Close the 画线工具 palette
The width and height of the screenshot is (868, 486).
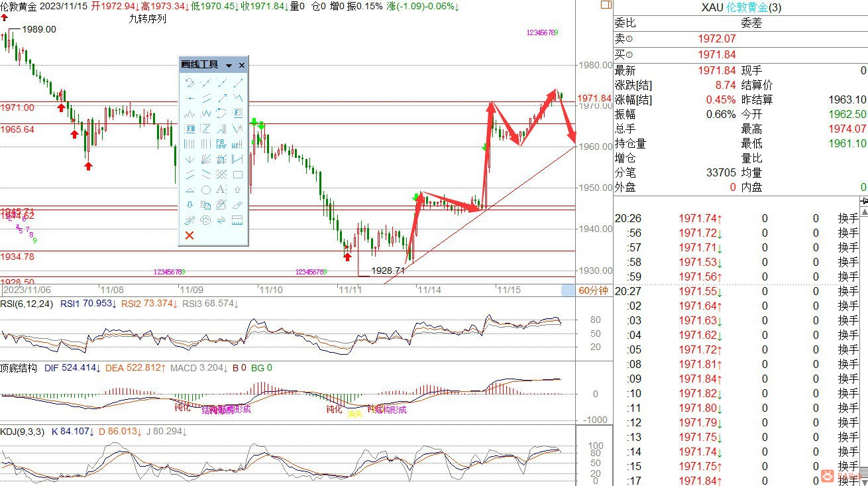(242, 65)
